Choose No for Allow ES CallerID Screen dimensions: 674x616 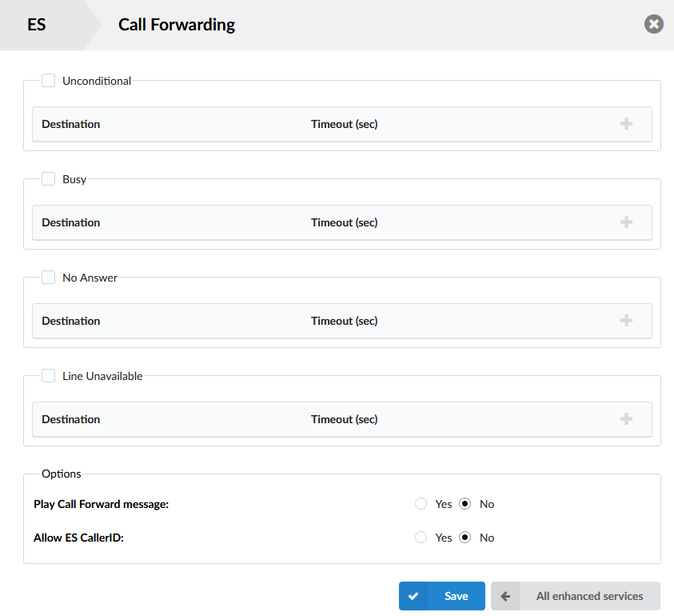465,538
